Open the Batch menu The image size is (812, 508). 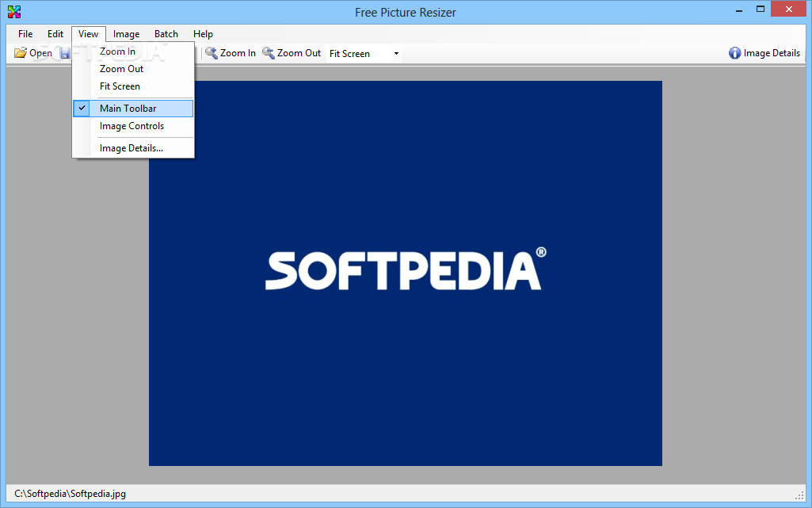click(166, 33)
